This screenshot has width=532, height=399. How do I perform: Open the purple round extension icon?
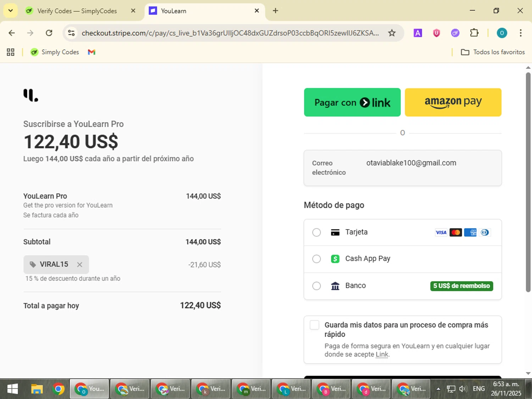click(455, 33)
